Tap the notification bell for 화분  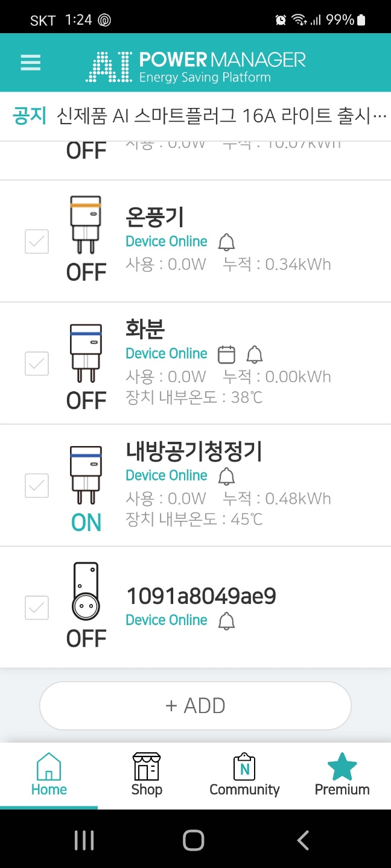click(255, 354)
